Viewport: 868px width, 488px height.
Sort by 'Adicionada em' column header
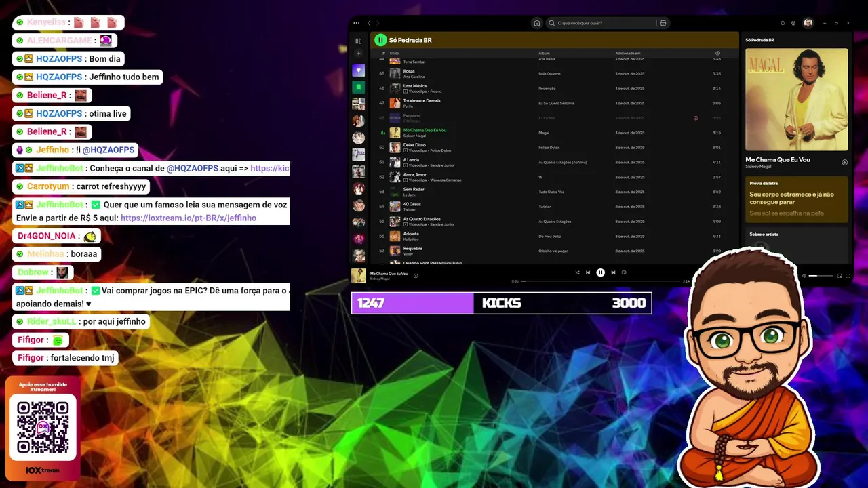[x=628, y=53]
